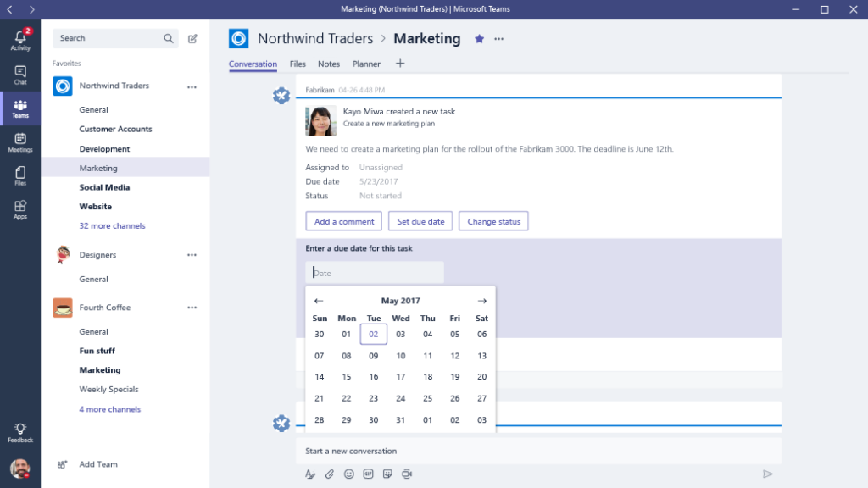Select May 31 in the calendar
868x488 pixels.
(401, 420)
